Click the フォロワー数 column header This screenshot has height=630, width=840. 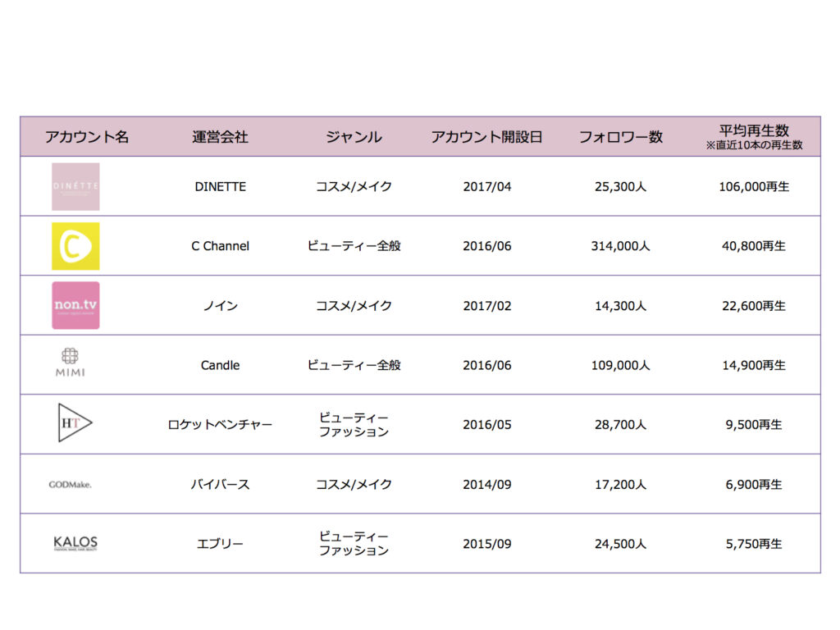coord(621,137)
